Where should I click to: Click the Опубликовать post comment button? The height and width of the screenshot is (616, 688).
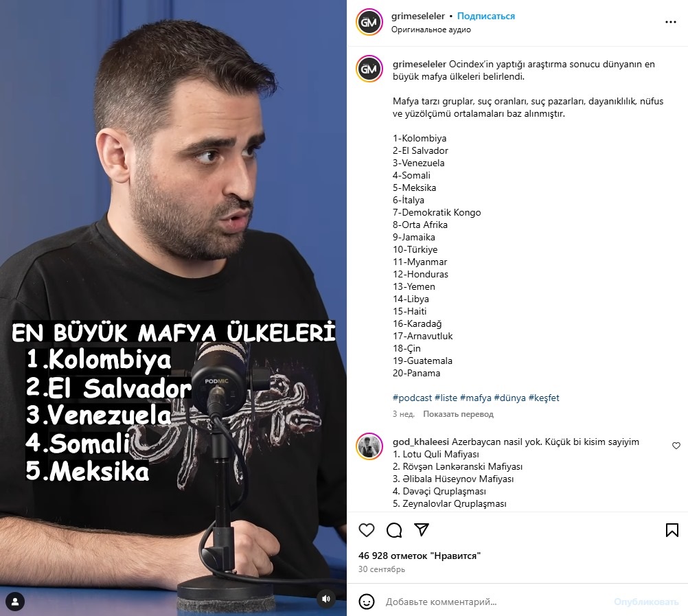click(x=646, y=602)
